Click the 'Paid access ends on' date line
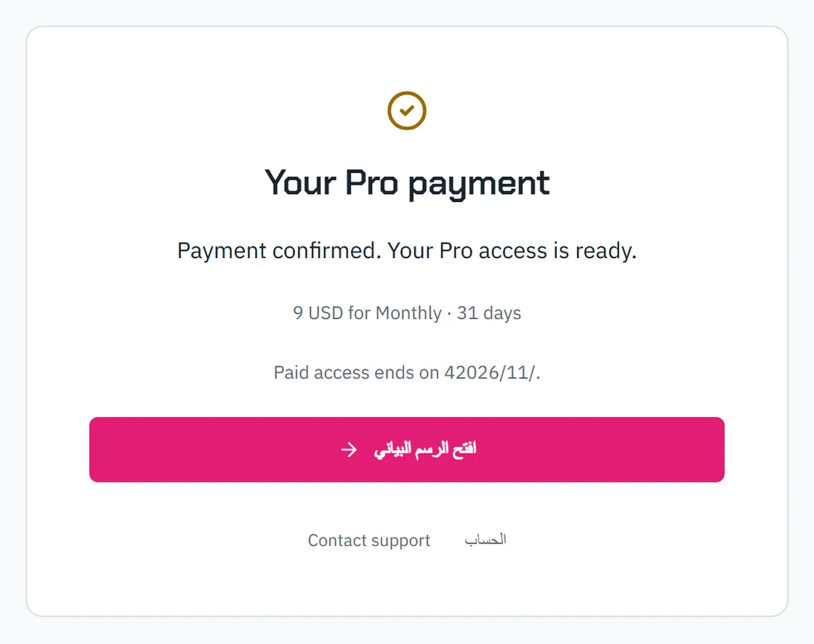Screen dimensions: 814x644 tap(406, 372)
